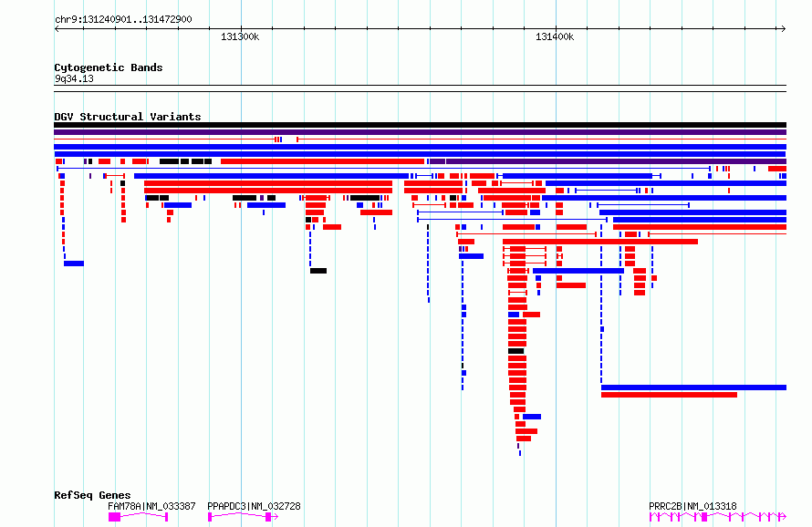Click the chr9:131240901..131472900 coordinate label
Screen dimensions: 812x527
point(123,19)
